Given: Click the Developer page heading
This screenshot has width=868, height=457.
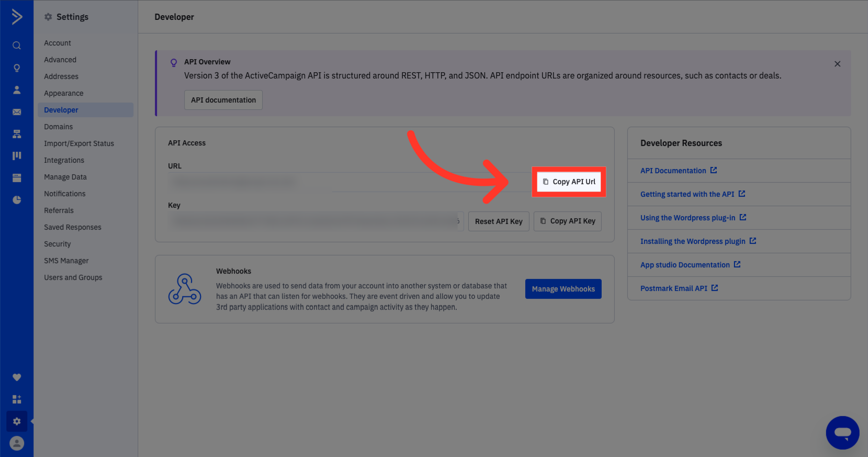Looking at the screenshot, I should click(x=174, y=17).
